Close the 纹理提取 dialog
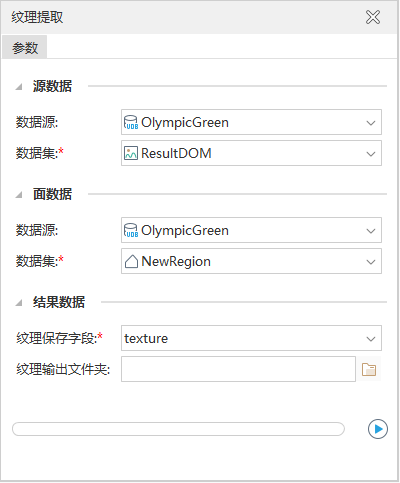 [373, 17]
